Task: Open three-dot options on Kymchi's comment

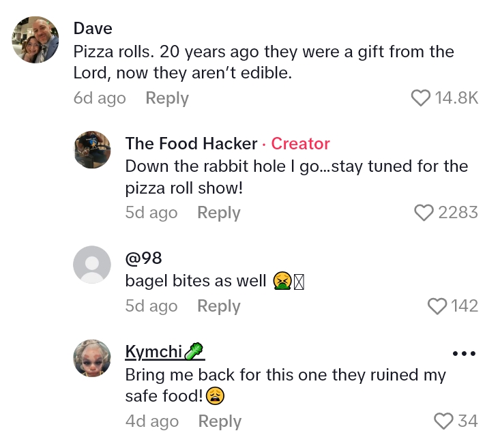Action: coord(463,354)
